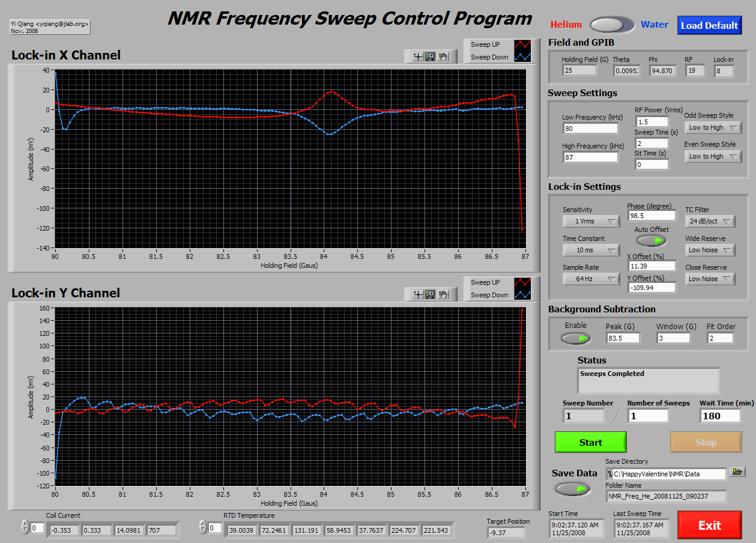Click Window (G) input field
This screenshot has height=543, width=756.
pyautogui.click(x=673, y=338)
